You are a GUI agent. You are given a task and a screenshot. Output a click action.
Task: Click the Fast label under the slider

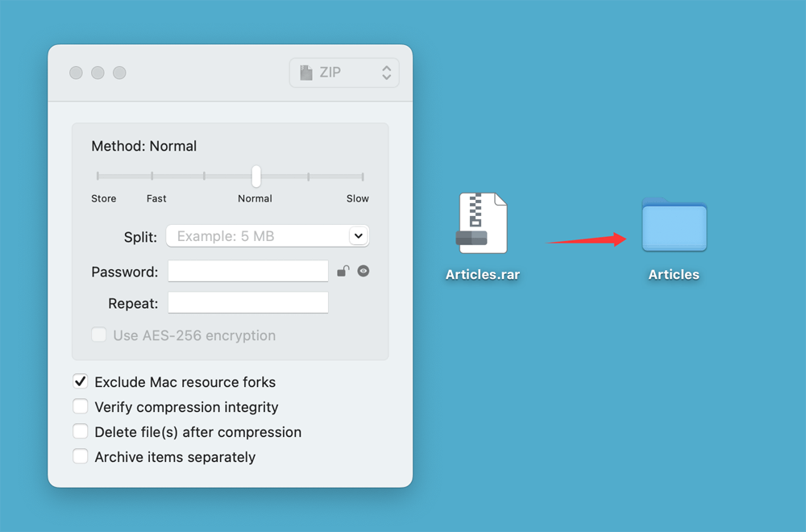click(x=156, y=198)
